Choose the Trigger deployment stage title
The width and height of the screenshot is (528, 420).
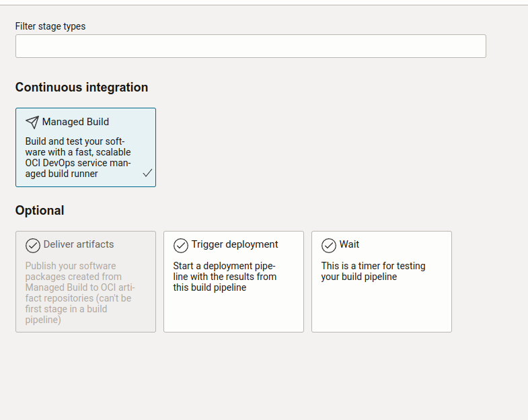(x=235, y=244)
